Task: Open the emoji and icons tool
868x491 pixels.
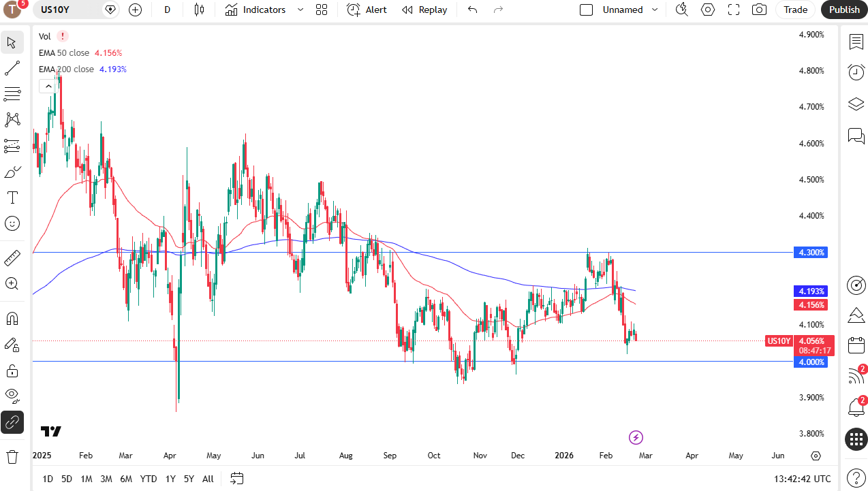Action: coord(12,223)
